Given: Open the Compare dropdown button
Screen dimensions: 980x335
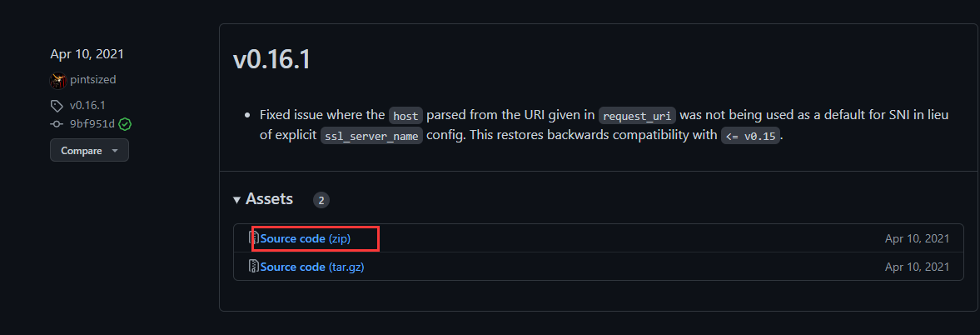Looking at the screenshot, I should (x=89, y=151).
